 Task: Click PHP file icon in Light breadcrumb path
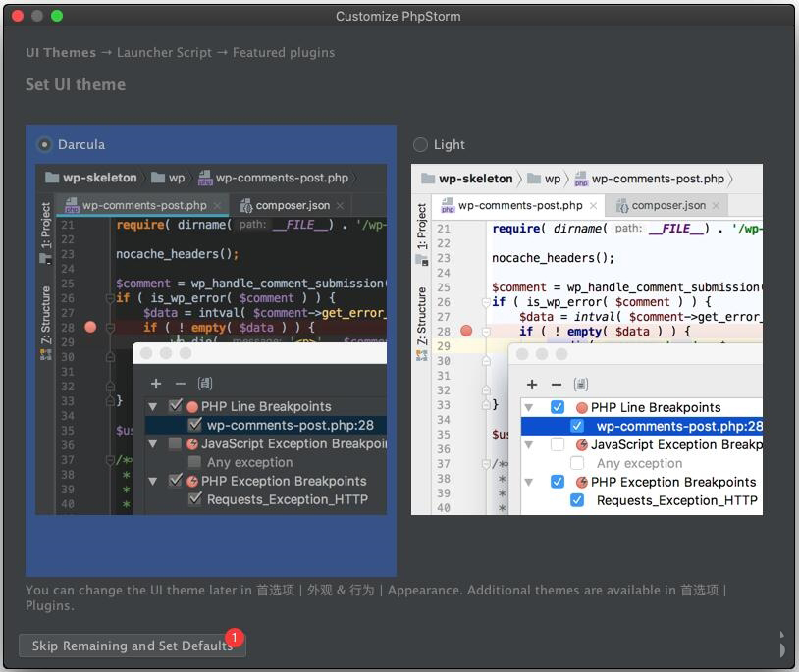click(581, 179)
